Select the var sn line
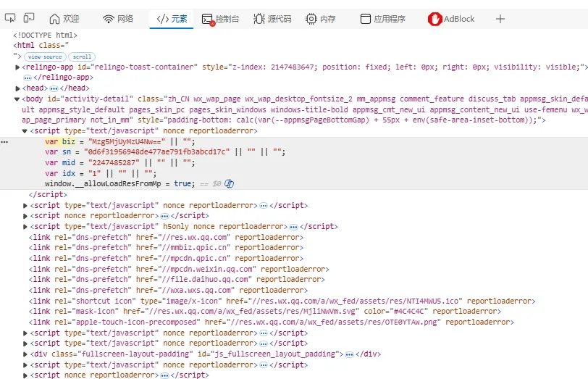 point(165,152)
